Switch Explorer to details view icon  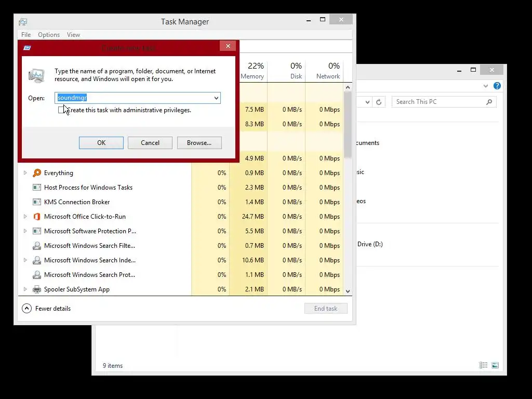coord(484,365)
